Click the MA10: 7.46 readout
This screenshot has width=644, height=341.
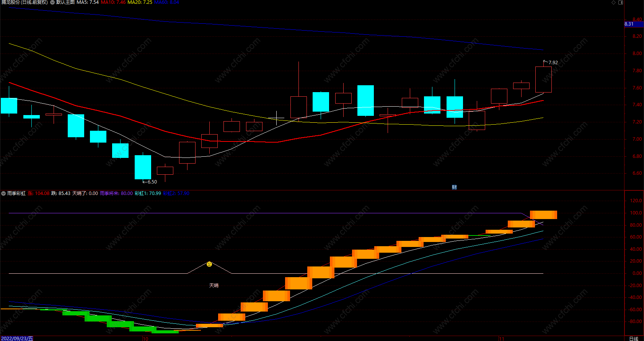[x=113, y=2]
